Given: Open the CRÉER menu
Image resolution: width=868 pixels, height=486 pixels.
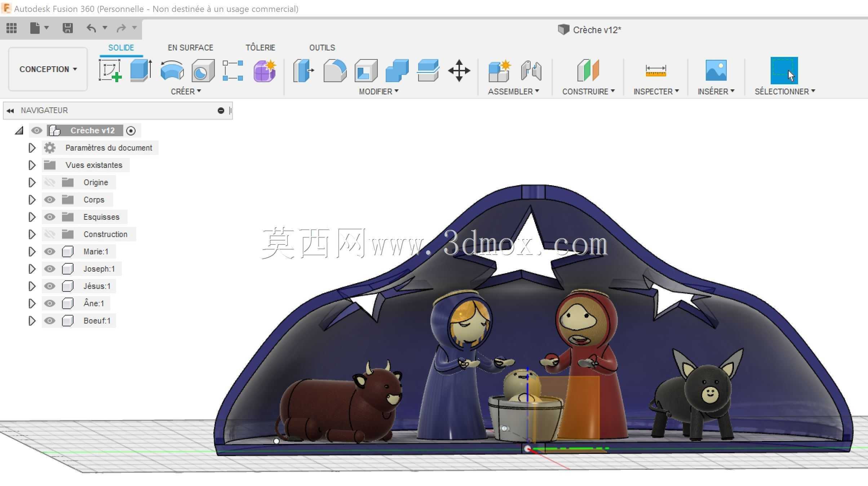Looking at the screenshot, I should (186, 92).
